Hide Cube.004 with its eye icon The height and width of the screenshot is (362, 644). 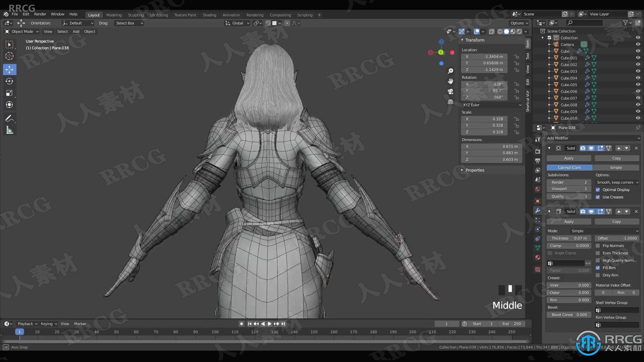coord(638,78)
